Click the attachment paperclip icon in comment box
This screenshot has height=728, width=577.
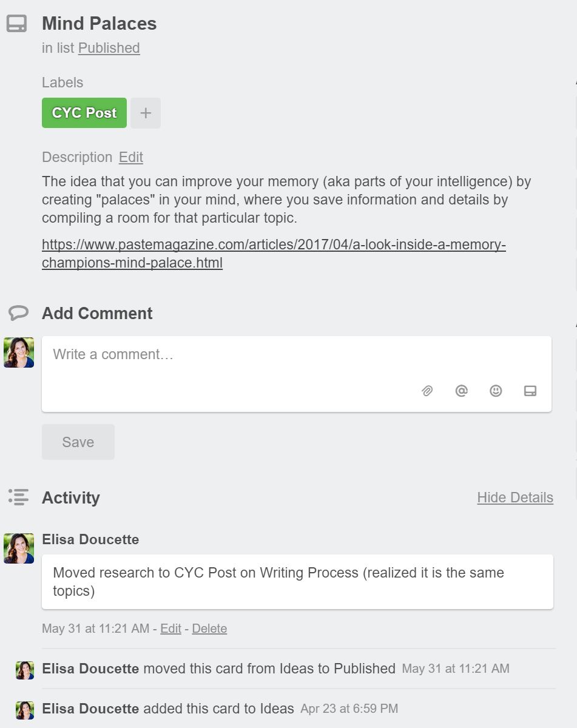coord(427,391)
